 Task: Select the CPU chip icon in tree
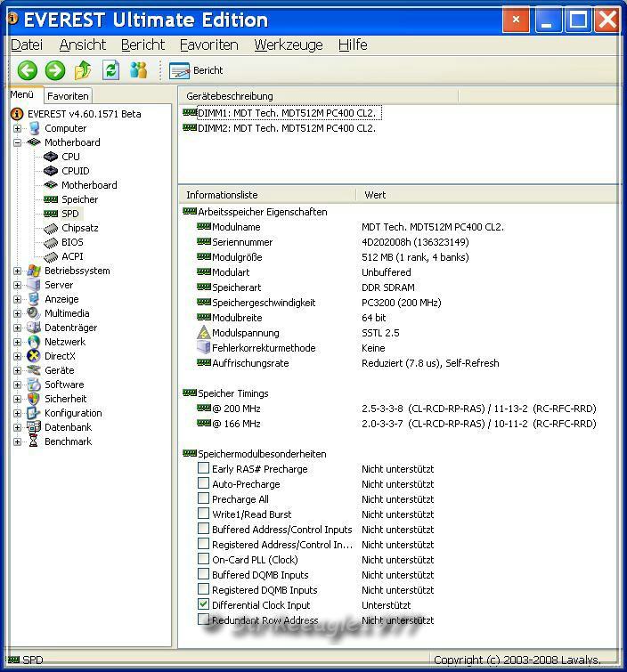click(51, 157)
